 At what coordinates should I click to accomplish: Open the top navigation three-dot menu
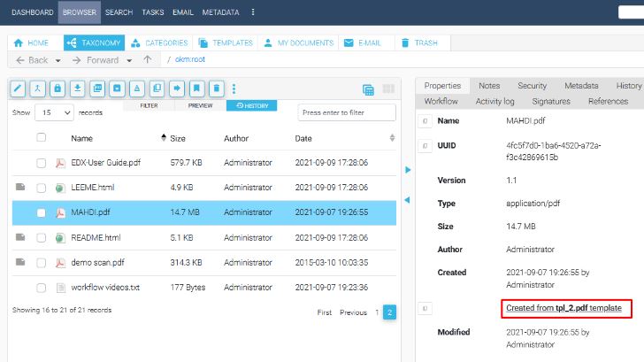(x=253, y=12)
